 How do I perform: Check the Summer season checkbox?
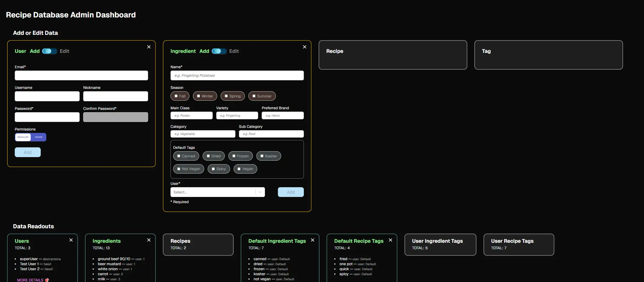point(254,96)
